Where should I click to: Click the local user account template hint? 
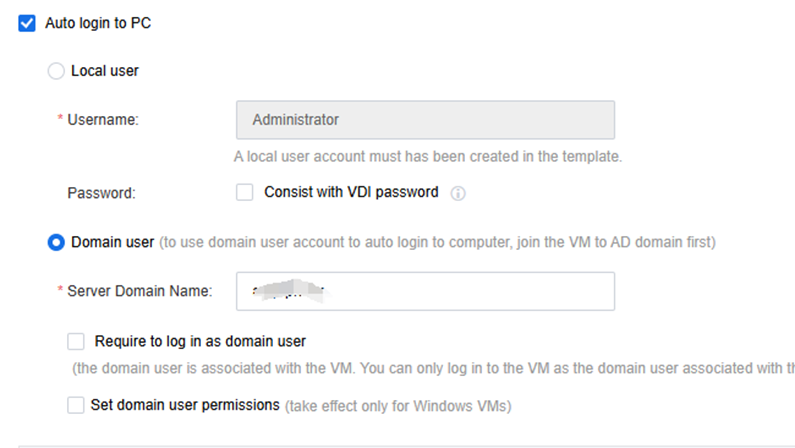tap(428, 156)
